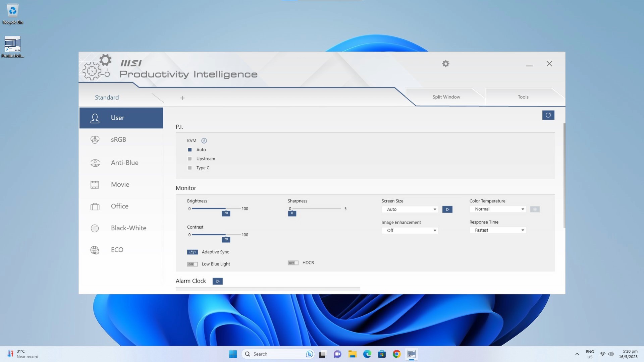
Task: Open the weather widget on taskbar
Action: pyautogui.click(x=23, y=354)
